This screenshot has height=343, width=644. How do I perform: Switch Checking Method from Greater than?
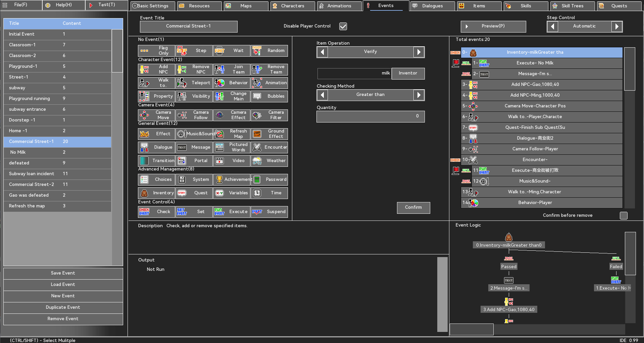tap(419, 95)
